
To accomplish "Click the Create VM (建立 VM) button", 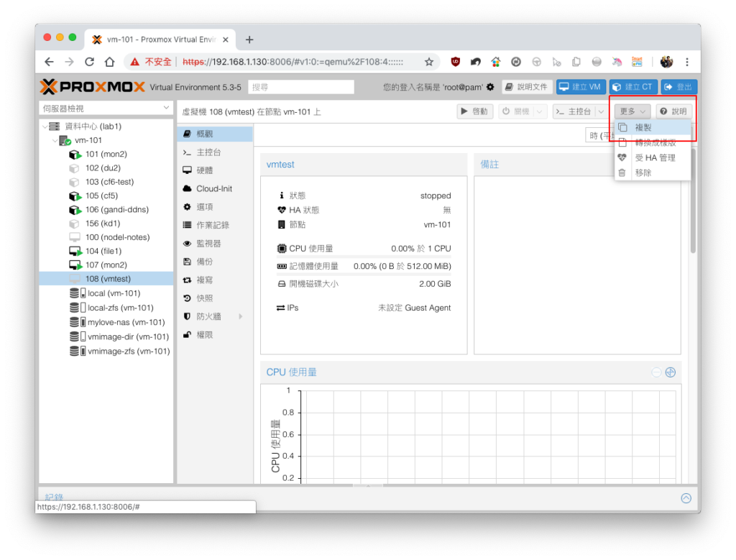I will click(581, 87).
